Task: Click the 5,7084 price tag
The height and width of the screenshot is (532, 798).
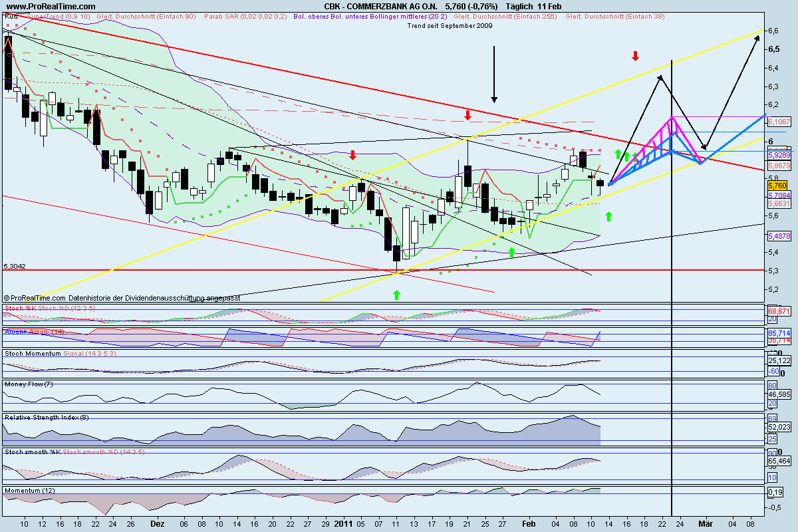Action: click(x=779, y=196)
